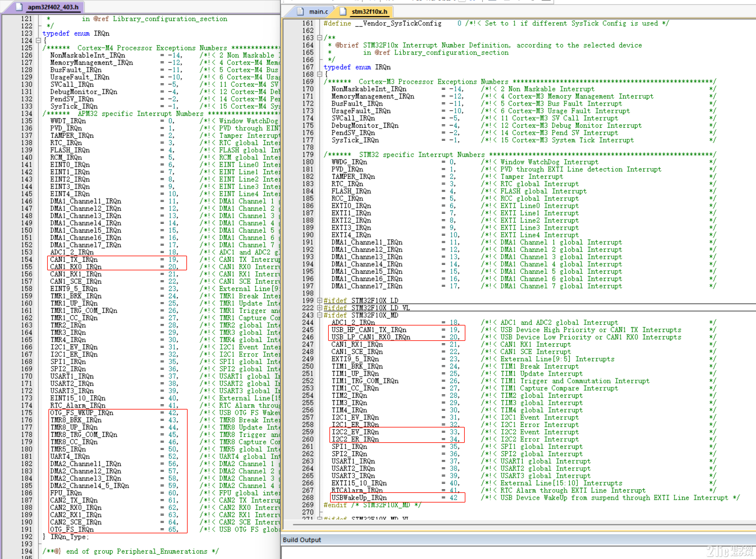Screen dimensions: 756x559
Task: Expand #ifdef STM32F10X_LD at line 199
Action: (319, 301)
